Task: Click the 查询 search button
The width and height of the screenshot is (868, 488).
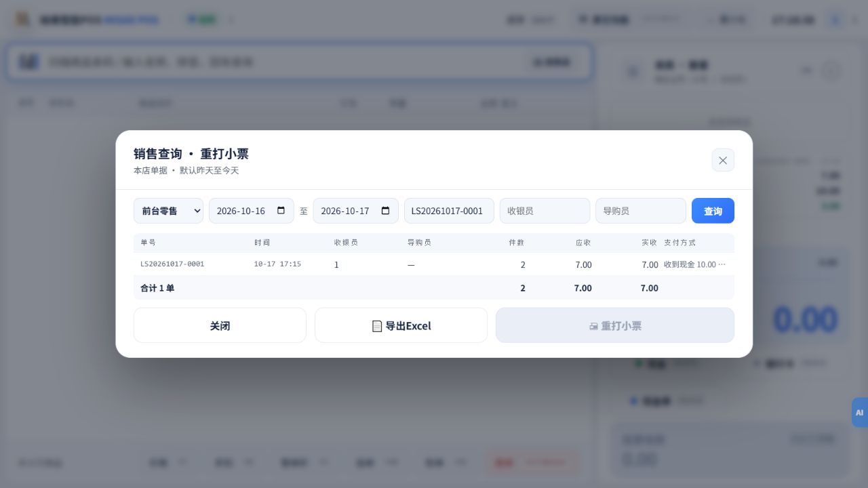Action: click(x=713, y=211)
